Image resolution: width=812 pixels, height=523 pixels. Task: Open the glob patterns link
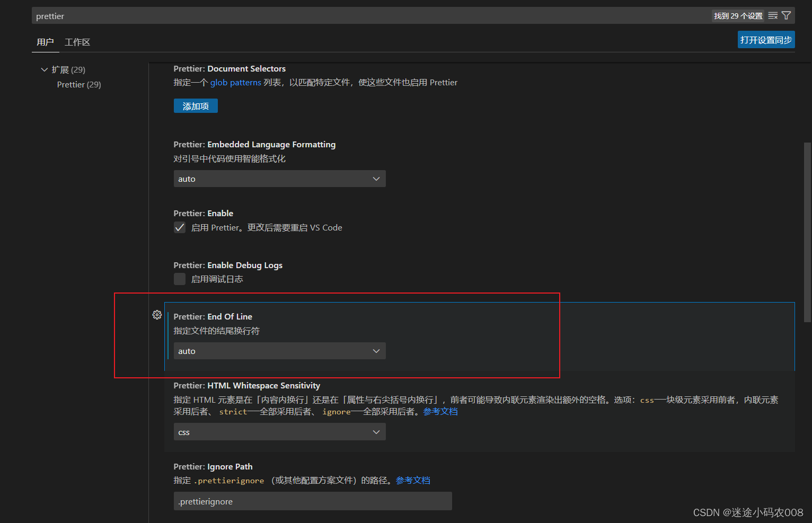[x=236, y=83]
